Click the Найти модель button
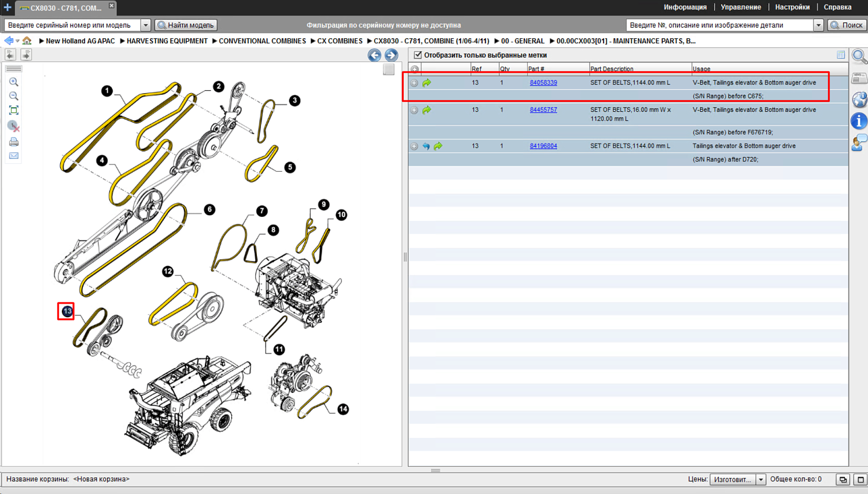868x494 pixels. [186, 25]
